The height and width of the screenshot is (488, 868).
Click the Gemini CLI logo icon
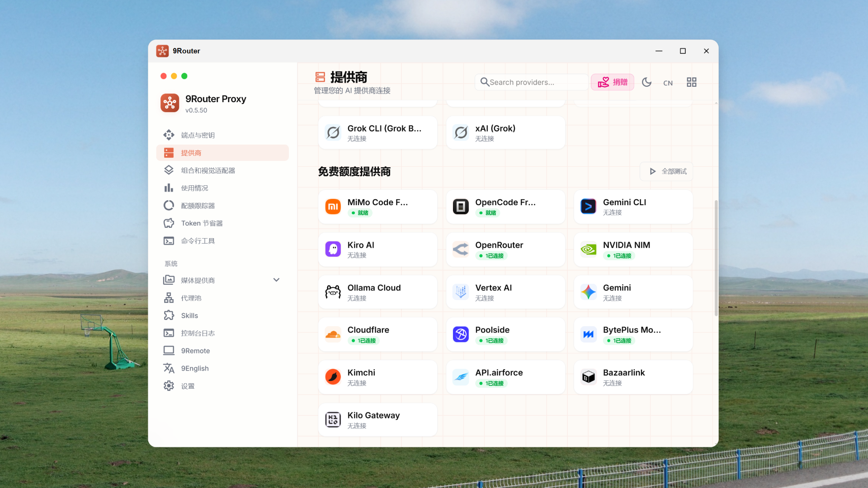(x=589, y=207)
